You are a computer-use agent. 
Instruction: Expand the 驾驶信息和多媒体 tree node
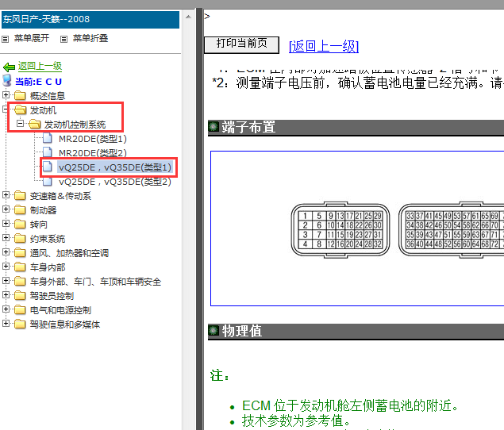[6, 324]
